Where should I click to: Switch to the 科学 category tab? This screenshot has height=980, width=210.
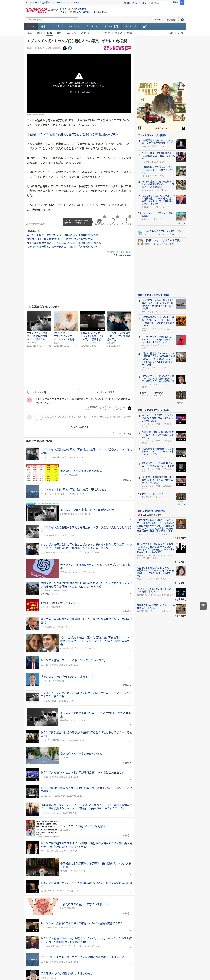point(107,33)
